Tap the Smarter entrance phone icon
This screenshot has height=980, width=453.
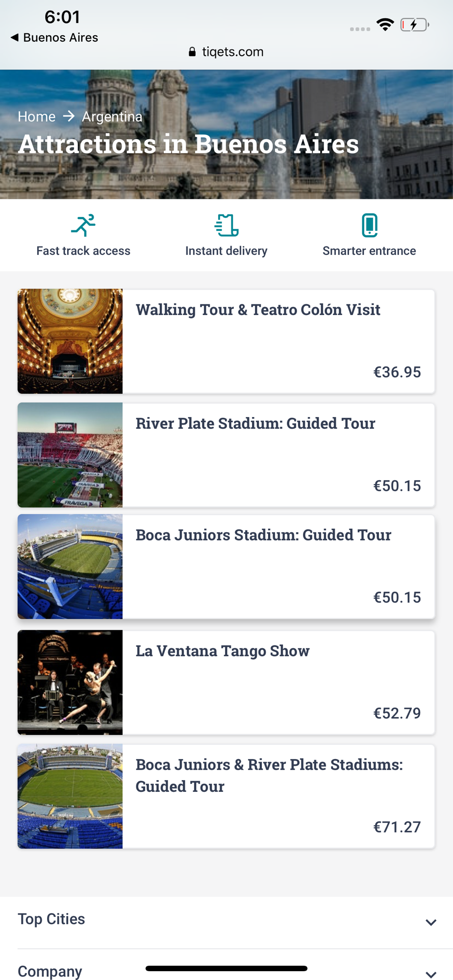point(370,225)
